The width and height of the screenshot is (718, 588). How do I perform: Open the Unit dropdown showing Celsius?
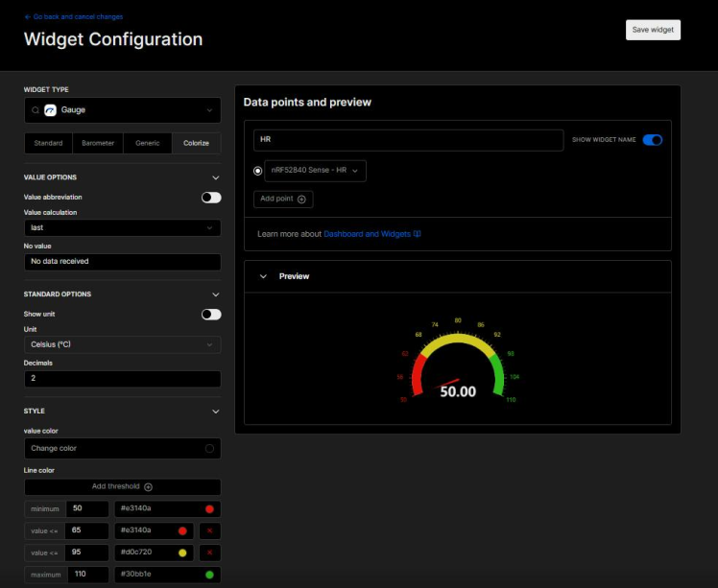[122, 344]
